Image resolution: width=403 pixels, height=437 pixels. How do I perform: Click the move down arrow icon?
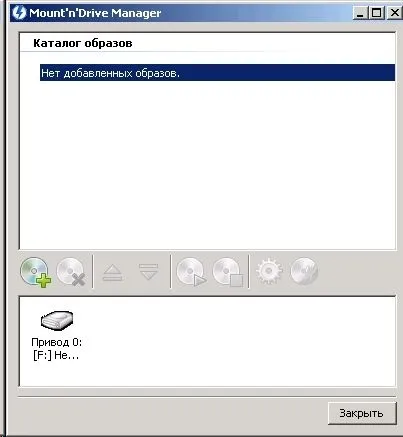(148, 272)
